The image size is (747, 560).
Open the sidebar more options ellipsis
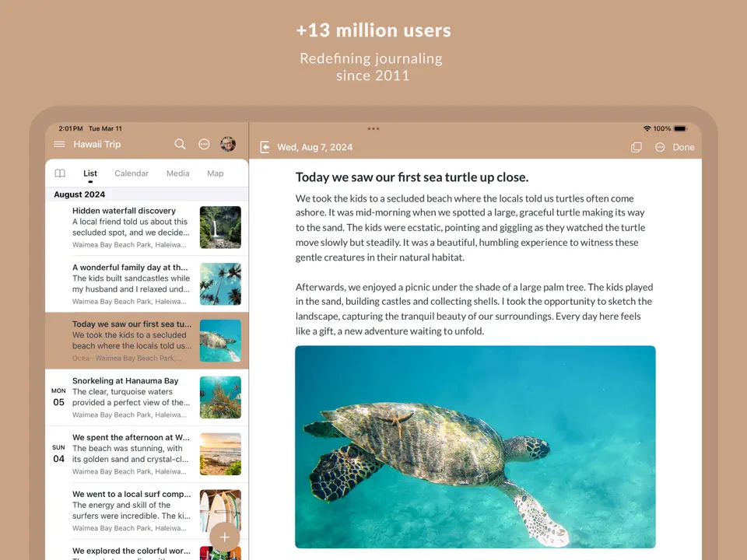pos(204,145)
